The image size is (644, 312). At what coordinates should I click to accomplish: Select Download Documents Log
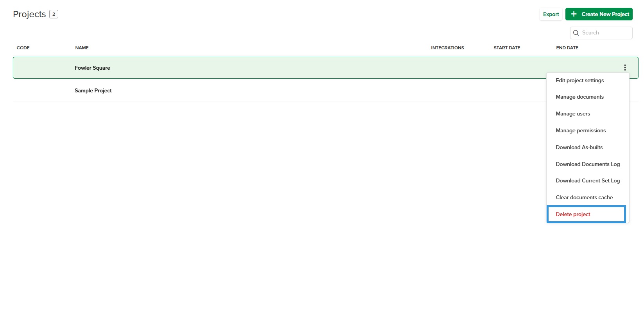[588, 164]
